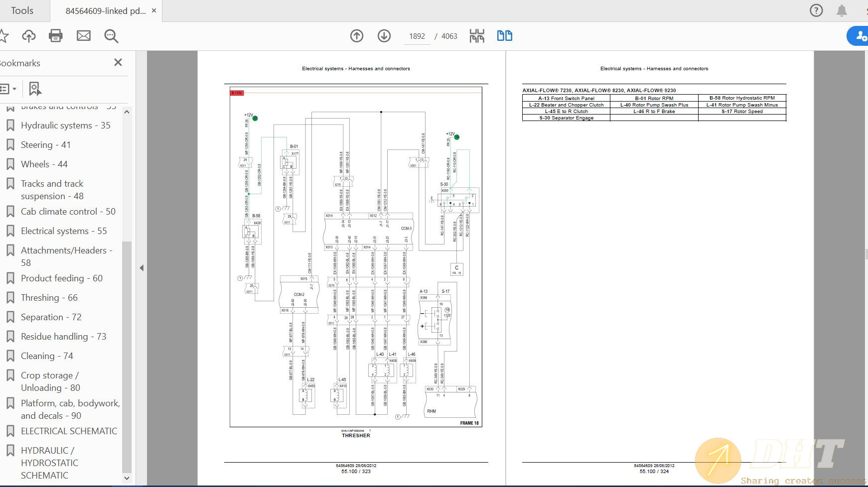Image resolution: width=868 pixels, height=487 pixels.
Task: Close the Bookmarks panel
Action: click(118, 62)
